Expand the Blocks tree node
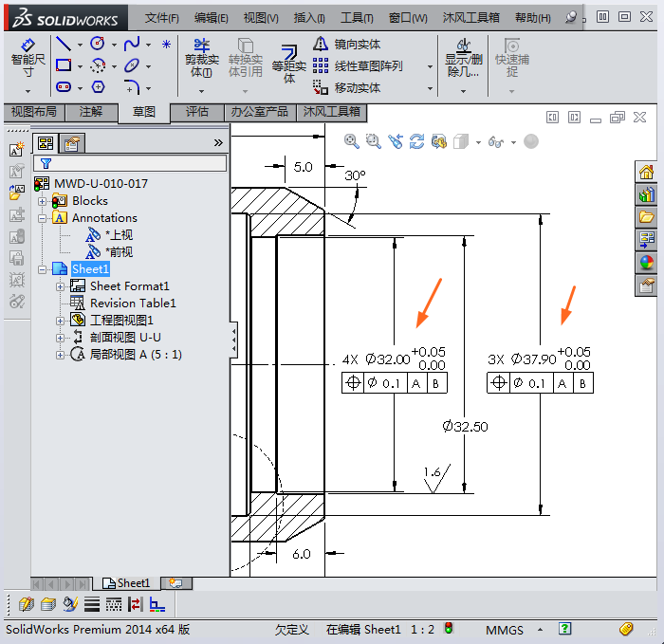Screen dimensions: 664x644 (42, 201)
